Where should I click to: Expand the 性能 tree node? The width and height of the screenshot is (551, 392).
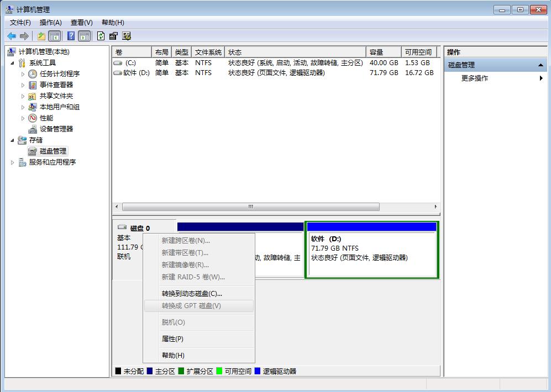click(23, 118)
